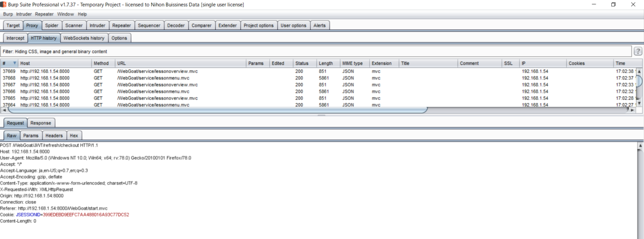Sort by the Method column header
644x239 pixels.
104,63
